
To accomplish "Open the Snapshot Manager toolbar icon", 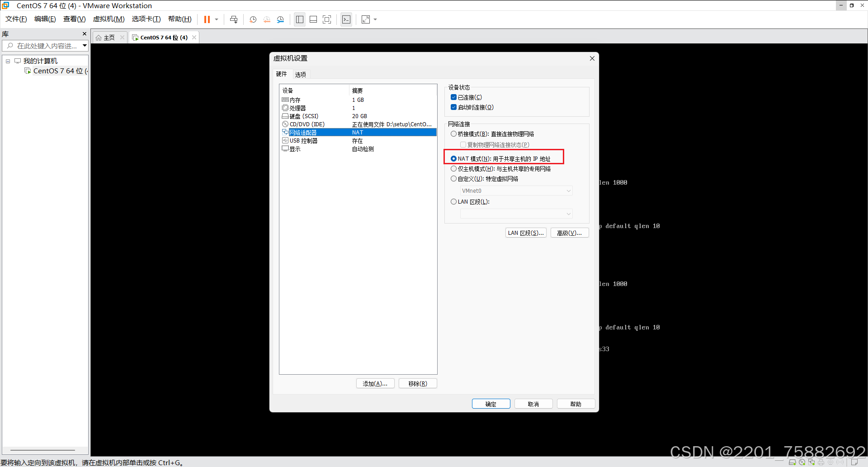I will tap(280, 19).
